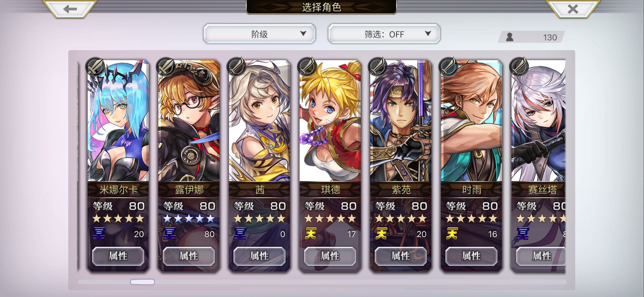View 时雨's 属性 stats

point(471,256)
